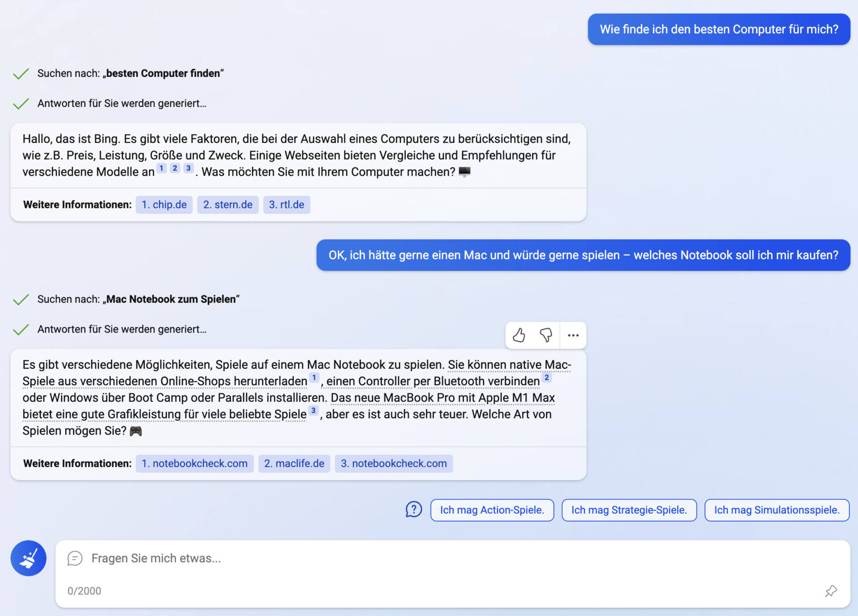Click the pin icon in input box

coord(831,591)
